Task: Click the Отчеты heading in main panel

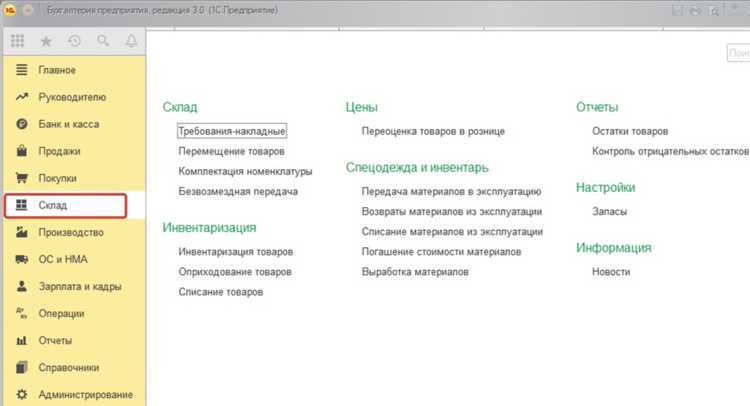Action: 597,107
